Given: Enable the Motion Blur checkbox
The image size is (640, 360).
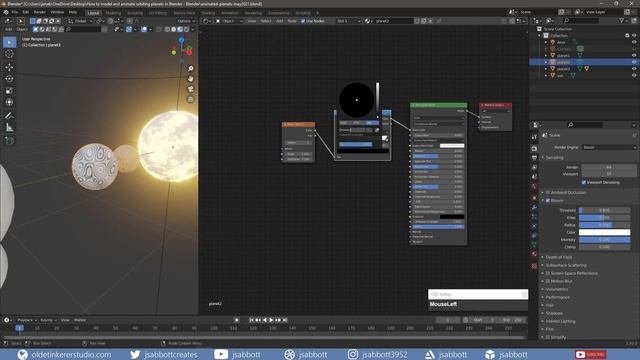Looking at the screenshot, I should coord(548,281).
